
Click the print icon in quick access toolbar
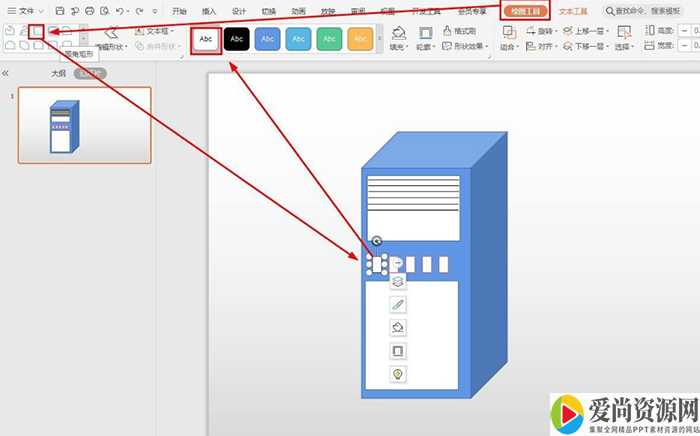pos(90,10)
